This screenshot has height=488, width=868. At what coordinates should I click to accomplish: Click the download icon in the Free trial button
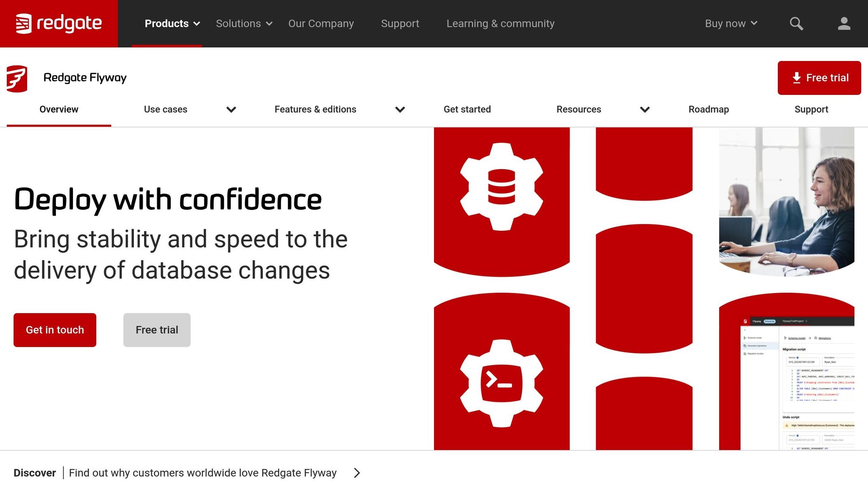coord(796,78)
